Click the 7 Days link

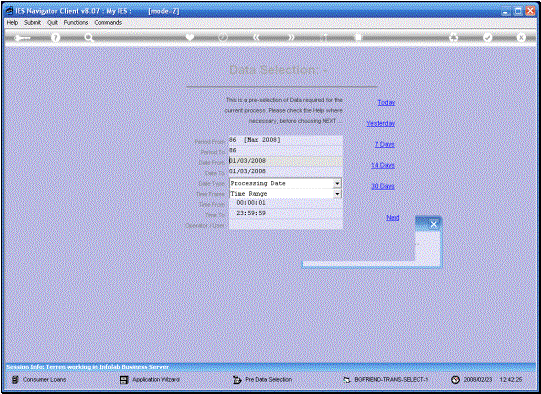(385, 144)
